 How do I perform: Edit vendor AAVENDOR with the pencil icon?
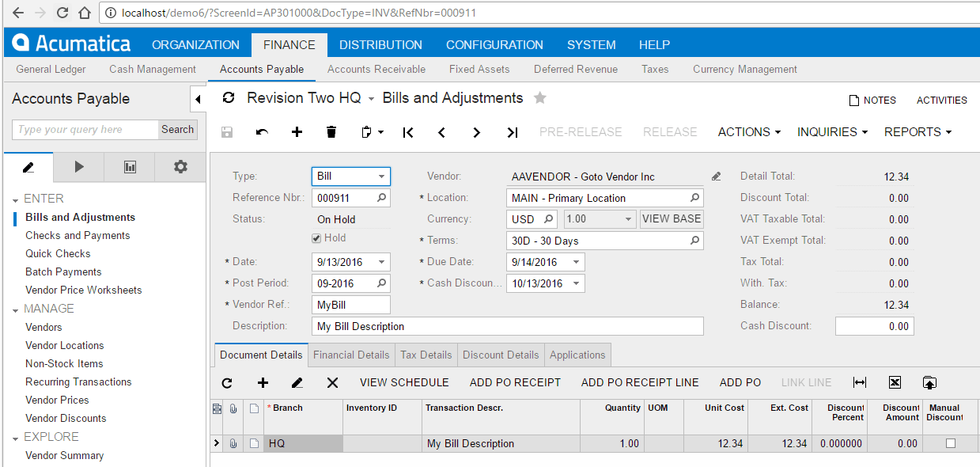[716, 177]
